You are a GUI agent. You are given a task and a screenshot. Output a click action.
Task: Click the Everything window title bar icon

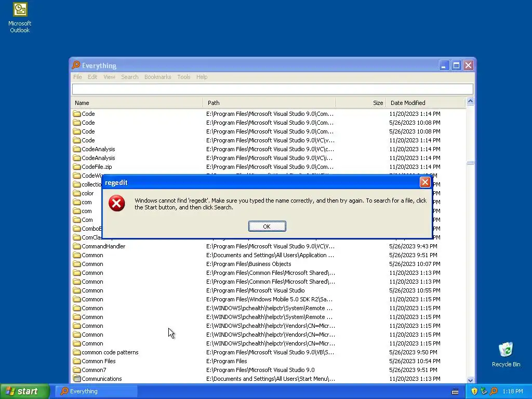pyautogui.click(x=76, y=65)
